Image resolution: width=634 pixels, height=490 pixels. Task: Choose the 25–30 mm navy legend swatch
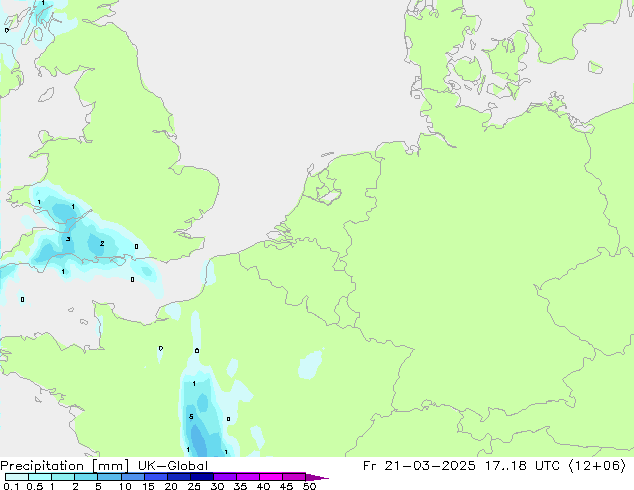[x=201, y=477]
